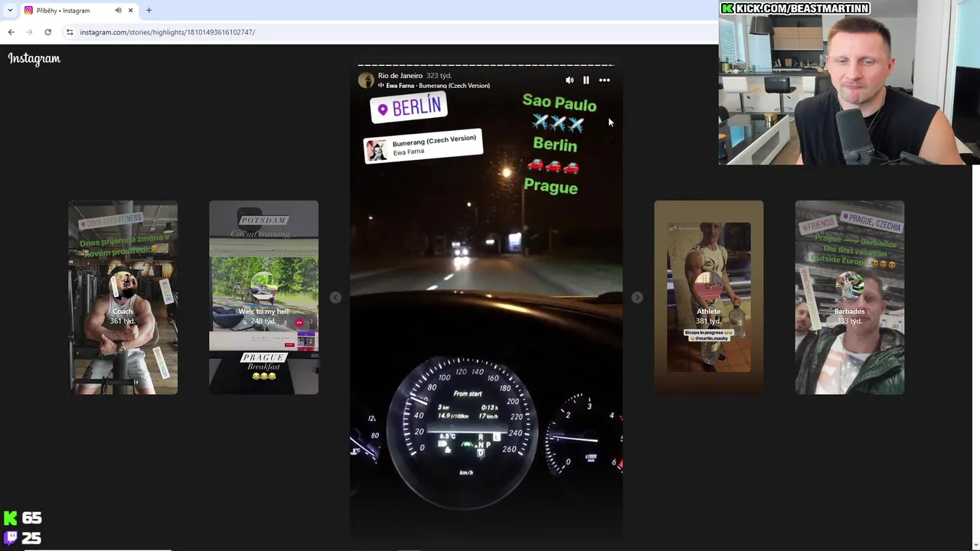
Task: Mute the story audio with the speaker icon
Action: (x=570, y=80)
